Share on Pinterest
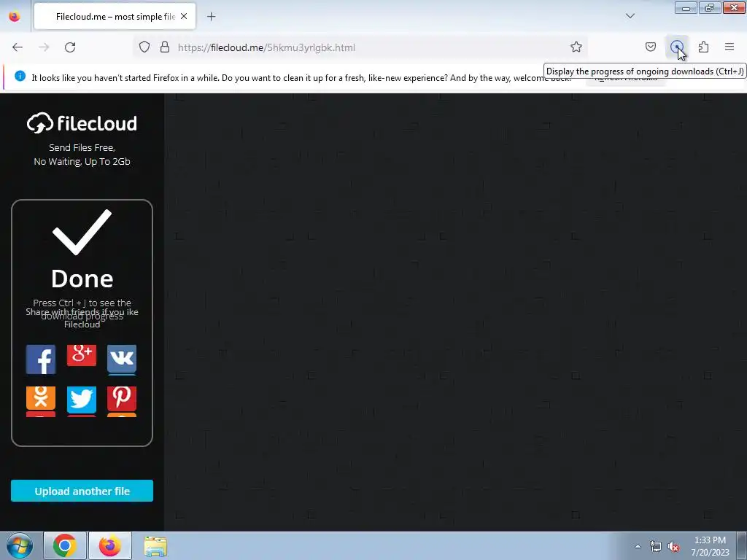This screenshot has height=560, width=747. pos(122,398)
